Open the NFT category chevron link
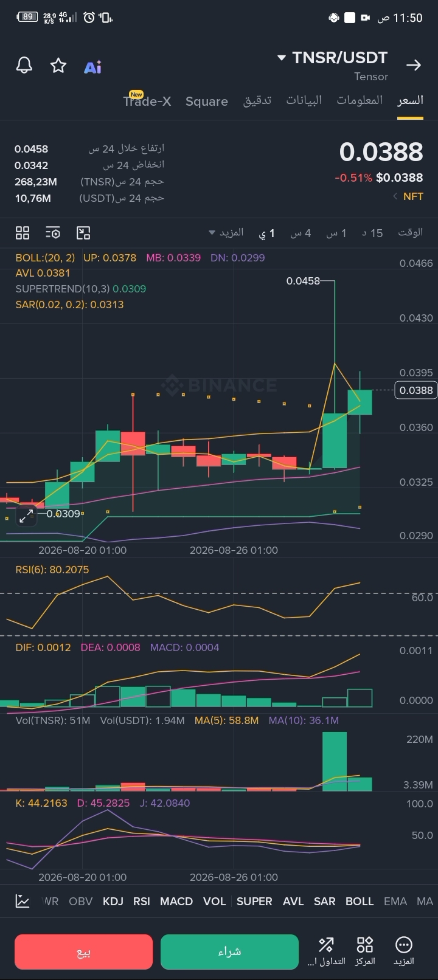The width and height of the screenshot is (438, 980). coord(408,196)
